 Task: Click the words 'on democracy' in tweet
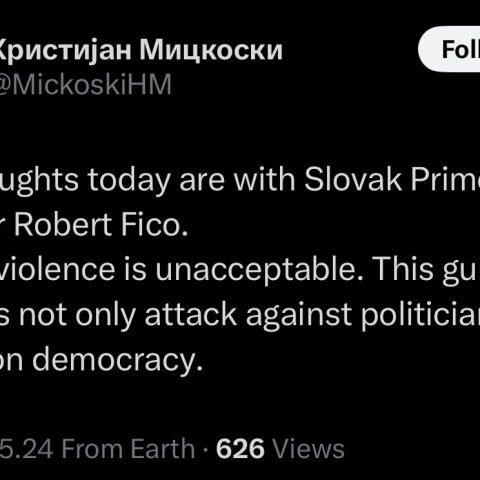pyautogui.click(x=102, y=361)
